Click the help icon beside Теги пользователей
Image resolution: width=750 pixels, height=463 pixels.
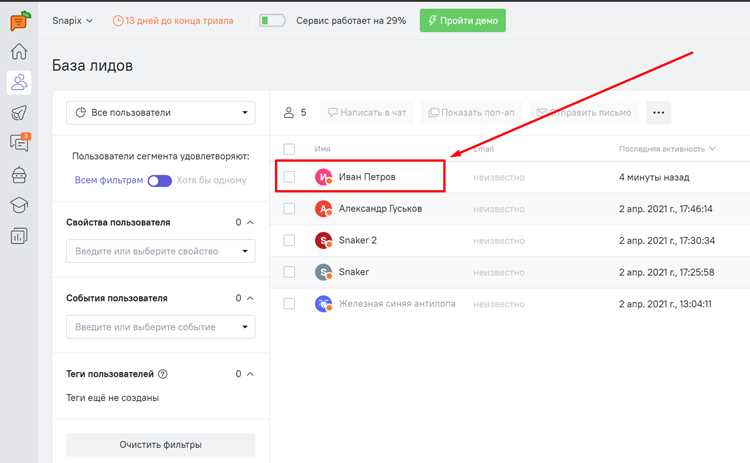163,374
